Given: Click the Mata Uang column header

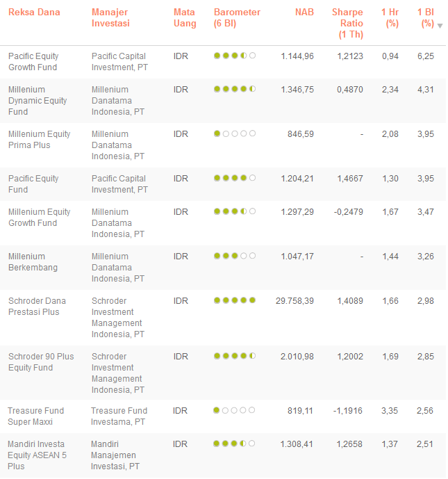Looking at the screenshot, I should [x=185, y=18].
